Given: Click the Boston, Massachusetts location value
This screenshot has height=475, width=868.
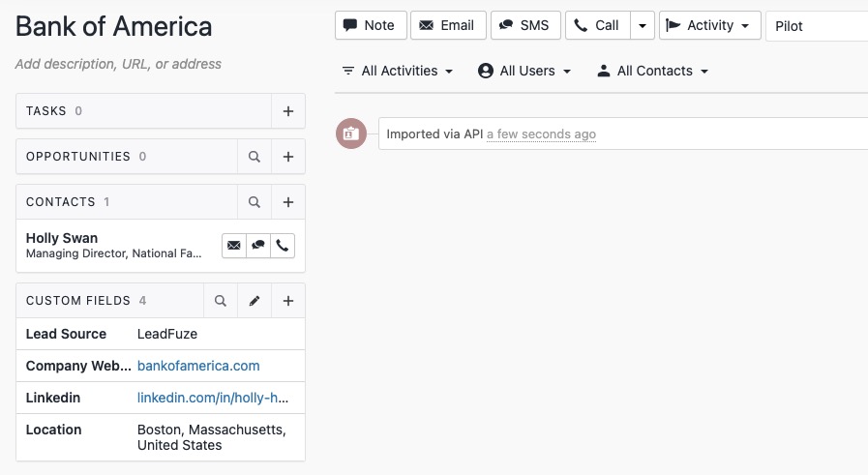Looking at the screenshot, I should click(212, 437).
